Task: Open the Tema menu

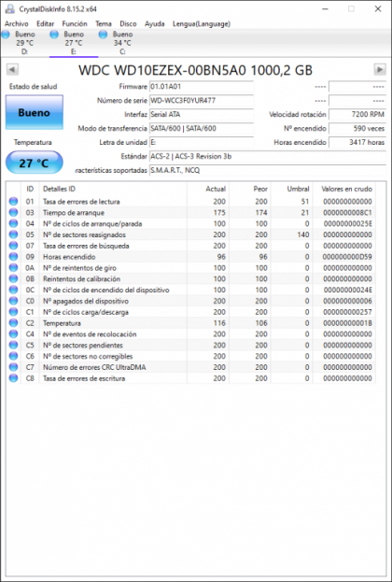Action: point(104,23)
